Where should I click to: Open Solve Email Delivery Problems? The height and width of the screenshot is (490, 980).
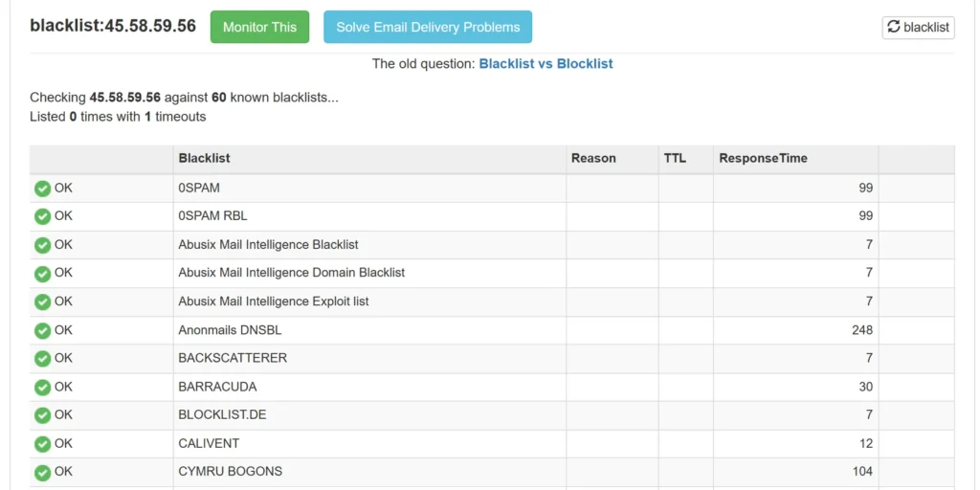(428, 27)
